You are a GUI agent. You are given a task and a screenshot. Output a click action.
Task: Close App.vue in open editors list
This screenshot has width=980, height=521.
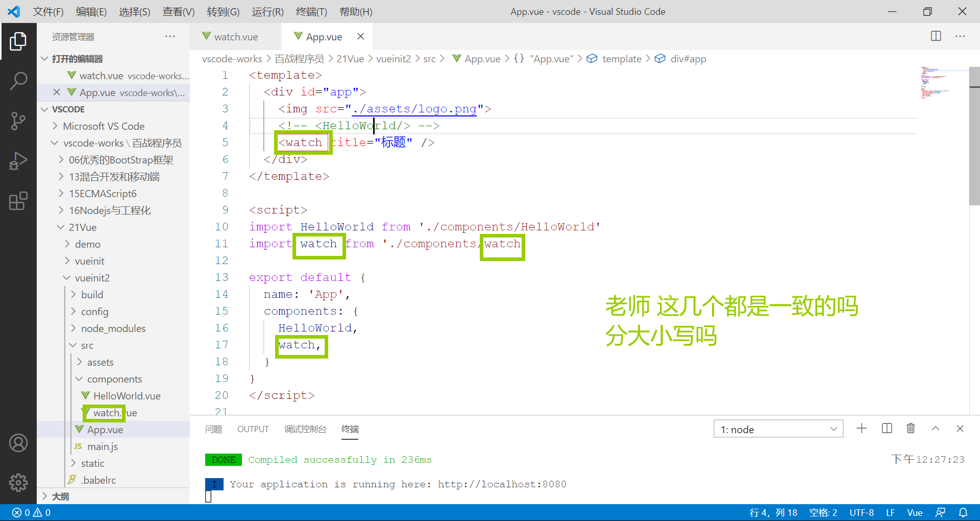[x=56, y=92]
